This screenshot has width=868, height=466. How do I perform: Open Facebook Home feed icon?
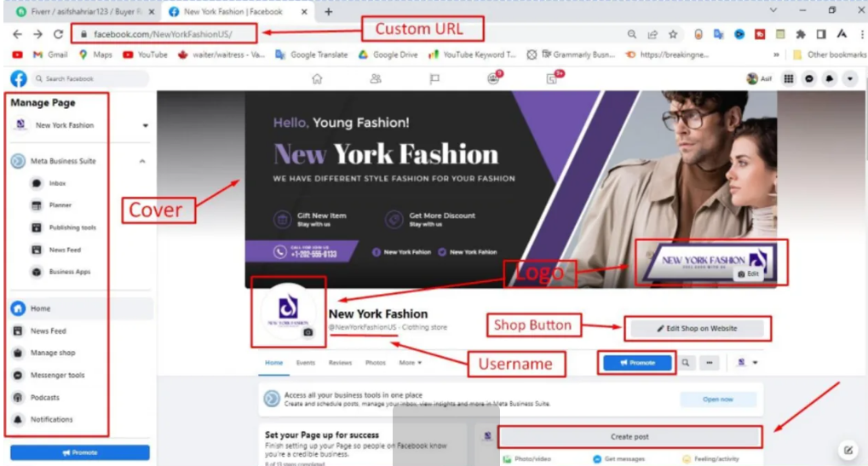[317, 79]
